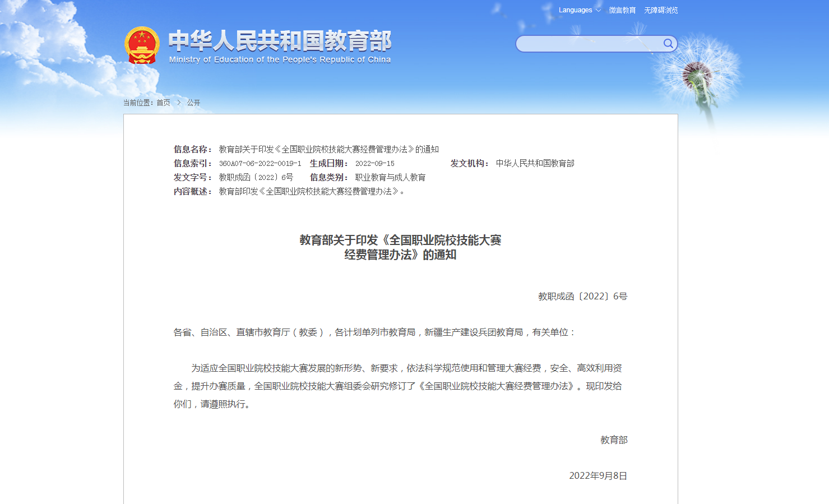Image resolution: width=829 pixels, height=504 pixels.
Task: Open 公开 breadcrumb link
Action: [x=193, y=103]
